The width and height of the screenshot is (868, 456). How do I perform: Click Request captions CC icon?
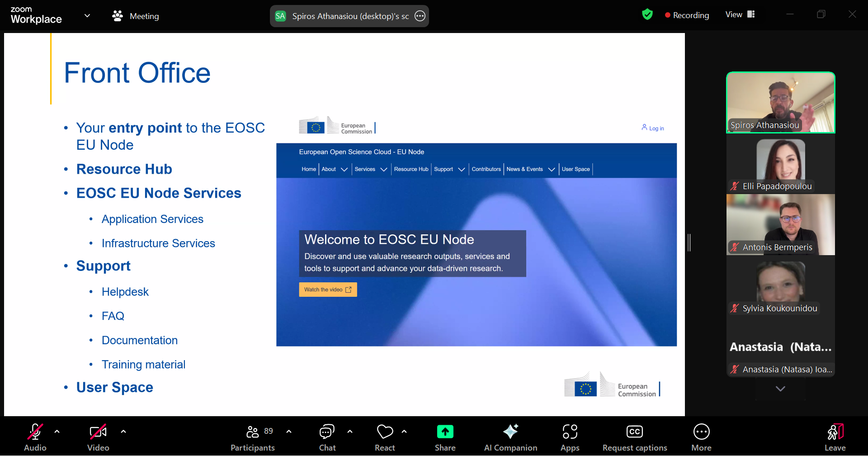pyautogui.click(x=635, y=432)
